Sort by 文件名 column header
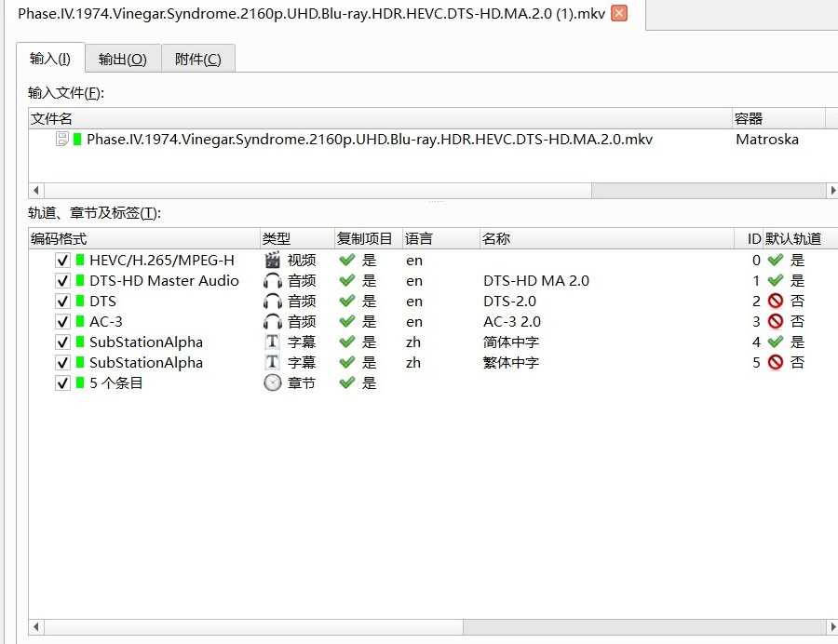The image size is (838, 644). [x=380, y=118]
